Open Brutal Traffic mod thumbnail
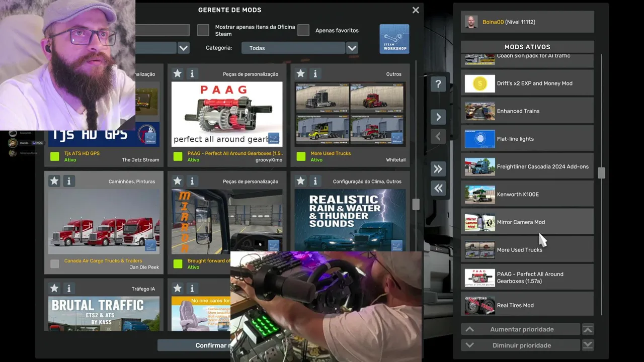Viewport: 644px width, 362px height. tap(104, 313)
